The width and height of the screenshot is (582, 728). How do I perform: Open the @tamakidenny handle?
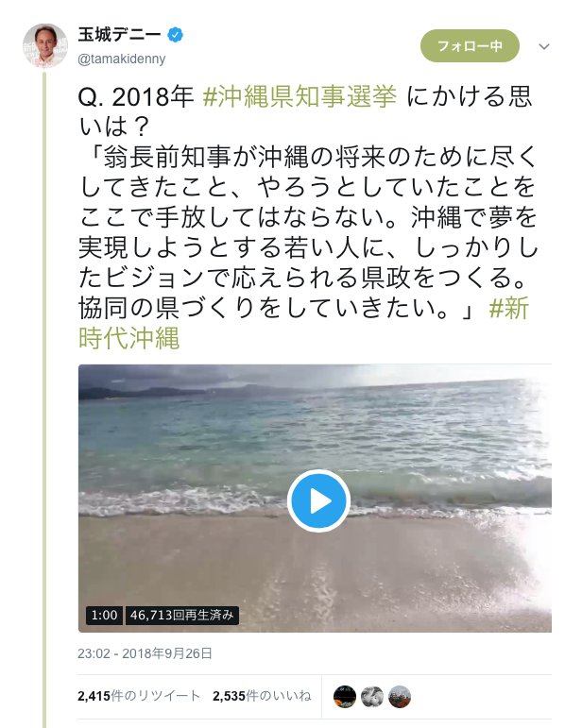click(x=122, y=59)
